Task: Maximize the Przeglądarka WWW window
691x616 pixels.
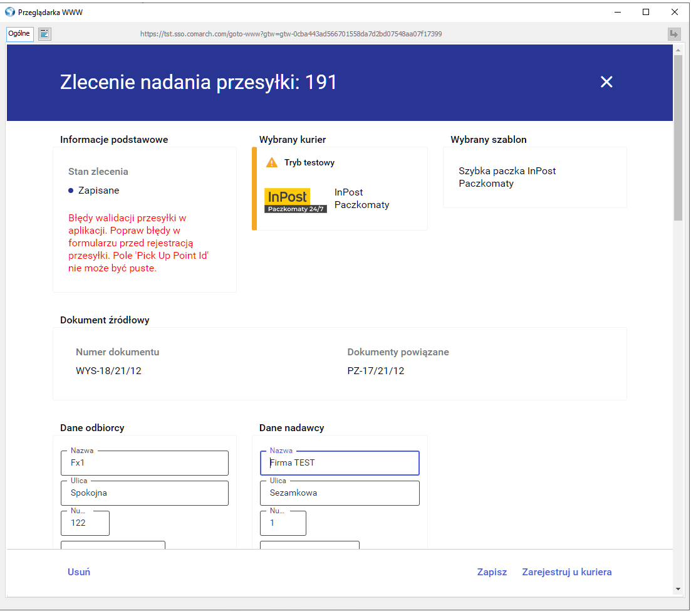Action: [646, 13]
